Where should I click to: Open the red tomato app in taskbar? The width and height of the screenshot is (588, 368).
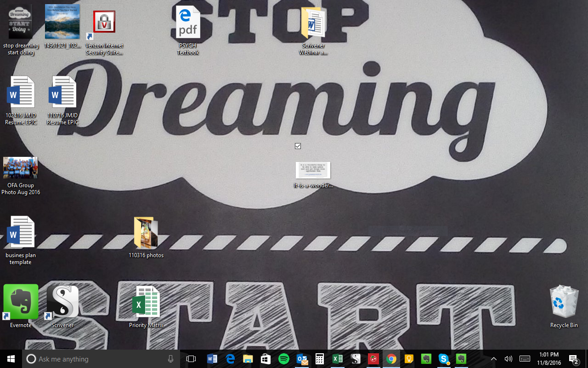[x=373, y=359]
